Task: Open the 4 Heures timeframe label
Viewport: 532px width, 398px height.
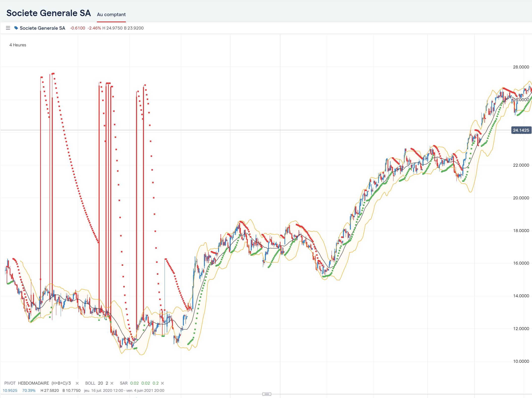Action: [x=18, y=45]
